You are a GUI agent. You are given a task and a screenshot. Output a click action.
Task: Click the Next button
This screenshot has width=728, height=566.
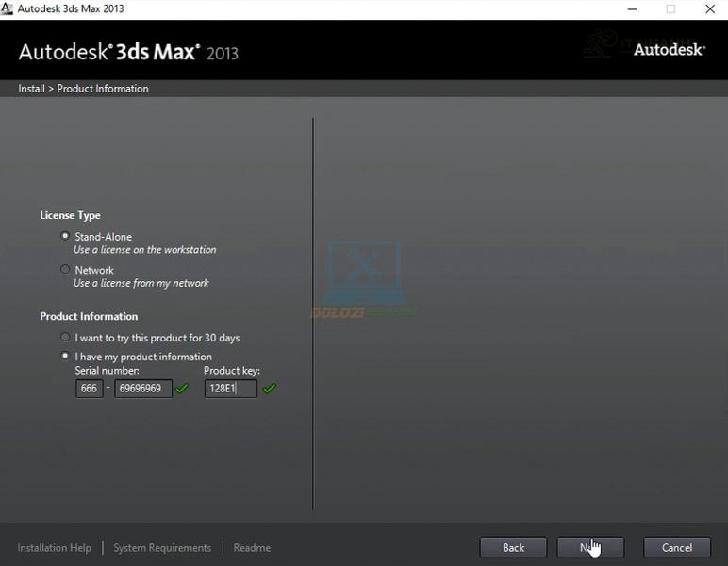coord(590,548)
